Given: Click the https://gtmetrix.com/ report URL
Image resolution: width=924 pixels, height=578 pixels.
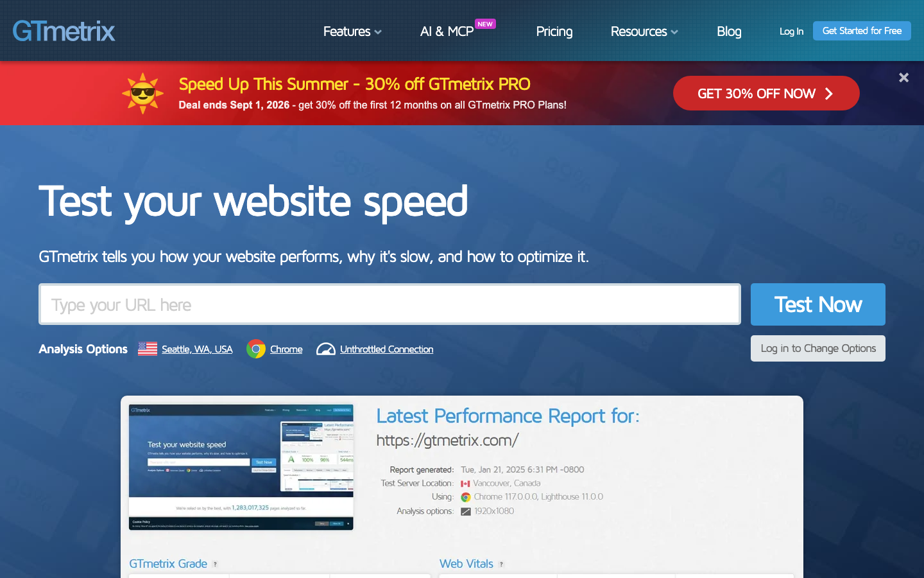Looking at the screenshot, I should coord(447,440).
